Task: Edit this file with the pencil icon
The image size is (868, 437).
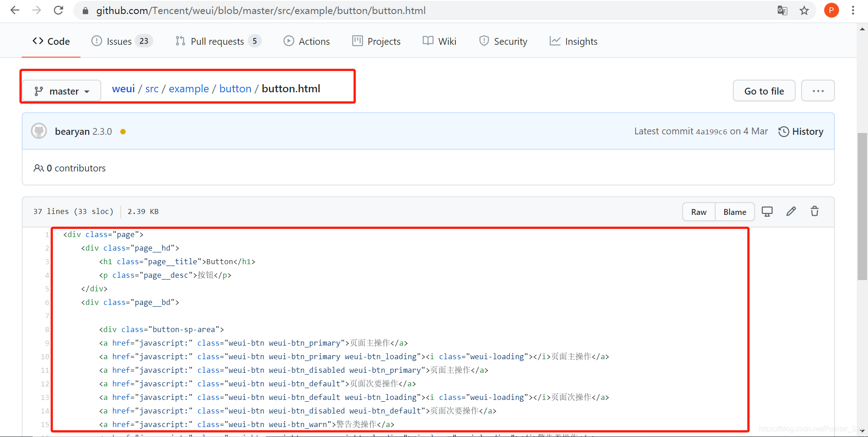Action: (791, 211)
